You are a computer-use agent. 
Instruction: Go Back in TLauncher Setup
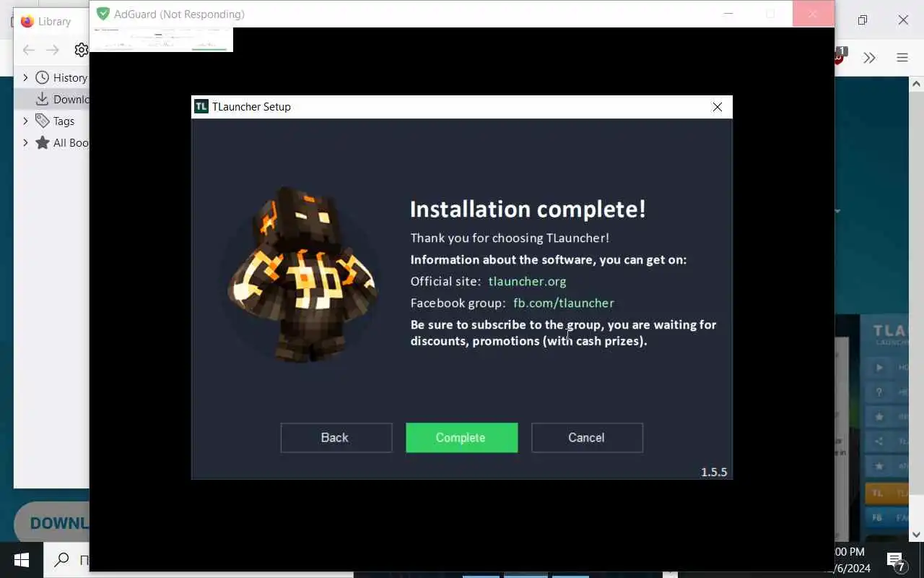pos(336,438)
